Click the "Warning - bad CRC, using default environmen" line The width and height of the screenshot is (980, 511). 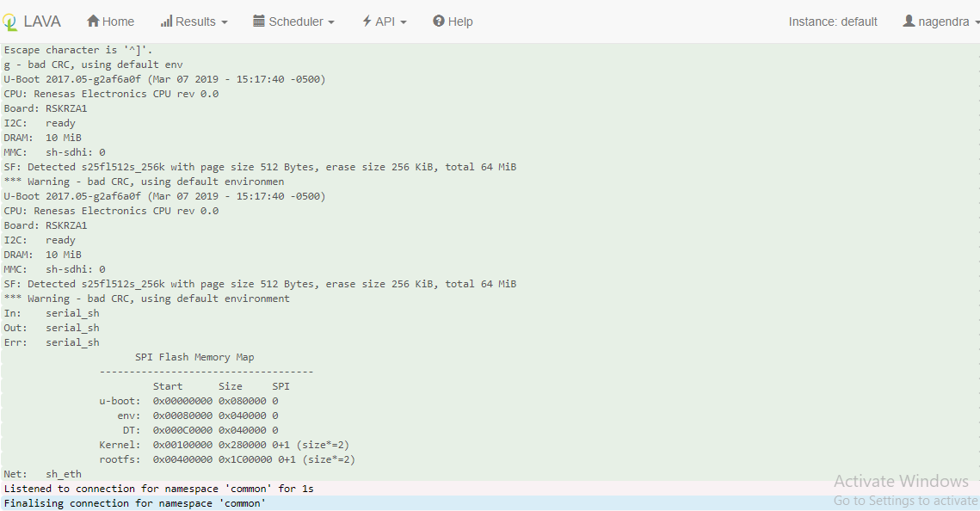click(x=144, y=182)
